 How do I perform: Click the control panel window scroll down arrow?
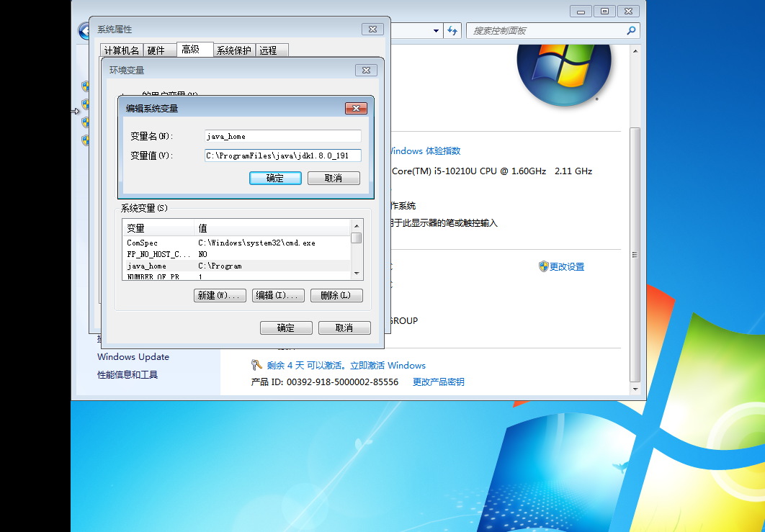click(x=635, y=389)
